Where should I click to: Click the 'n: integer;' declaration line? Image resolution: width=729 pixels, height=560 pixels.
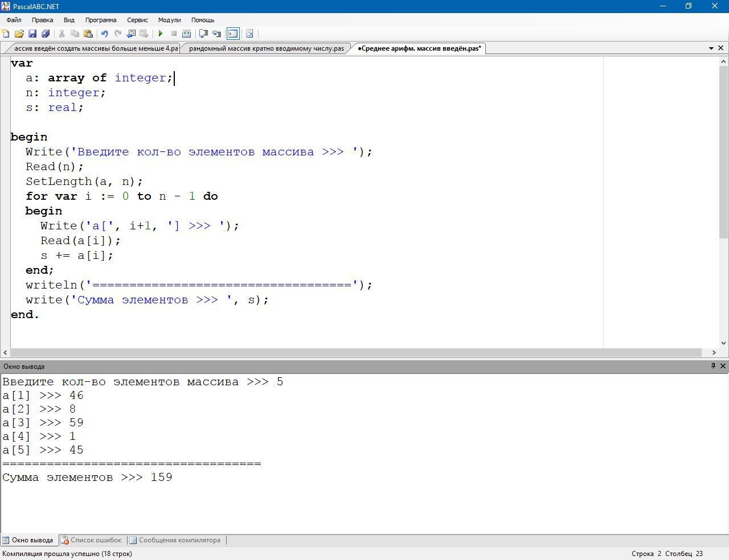[65, 93]
